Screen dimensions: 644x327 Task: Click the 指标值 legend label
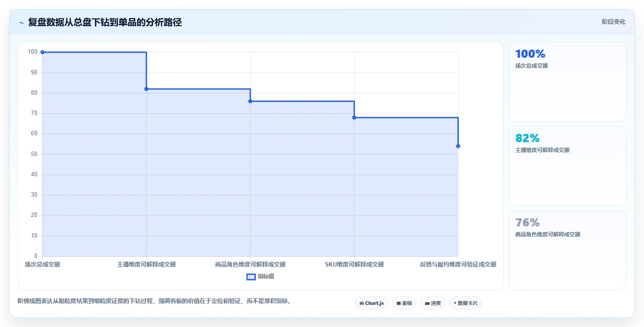point(266,276)
